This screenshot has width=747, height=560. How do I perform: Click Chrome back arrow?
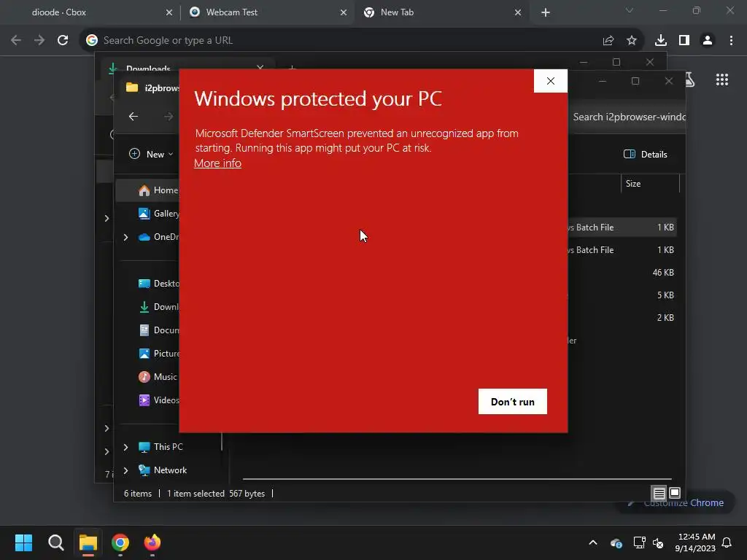(16, 41)
